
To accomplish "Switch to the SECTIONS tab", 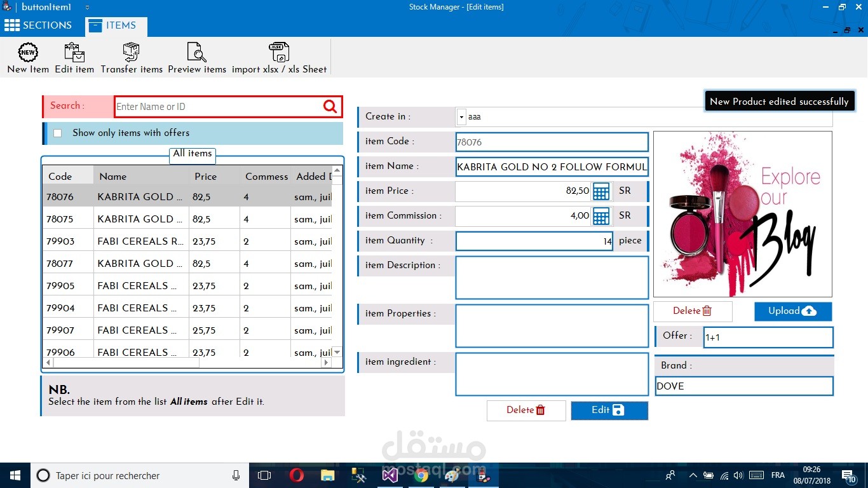I will [38, 25].
